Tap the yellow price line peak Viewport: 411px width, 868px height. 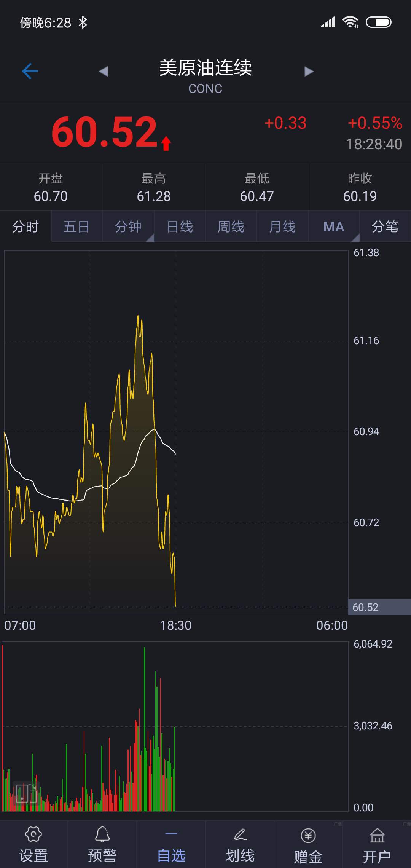click(138, 316)
